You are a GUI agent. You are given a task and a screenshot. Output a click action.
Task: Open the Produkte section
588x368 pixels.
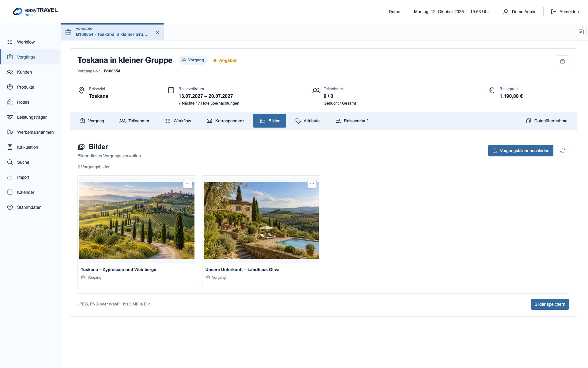[31, 87]
